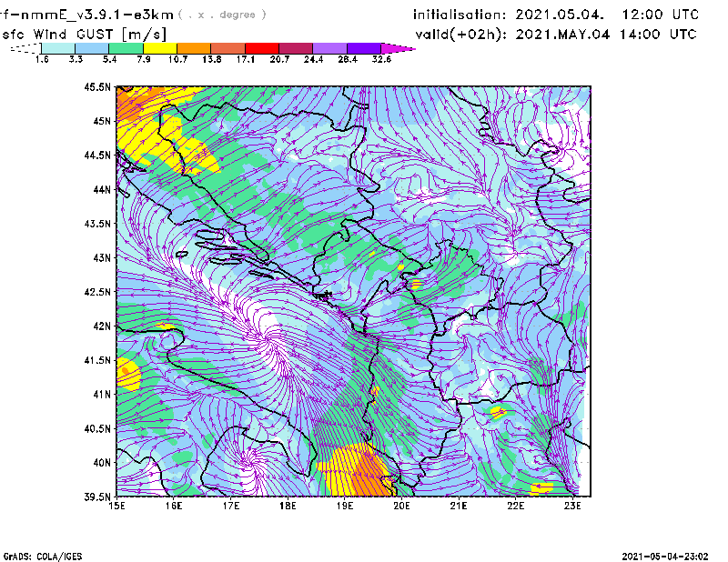Click the red 17.1–20.7 legend swatch

click(x=262, y=48)
